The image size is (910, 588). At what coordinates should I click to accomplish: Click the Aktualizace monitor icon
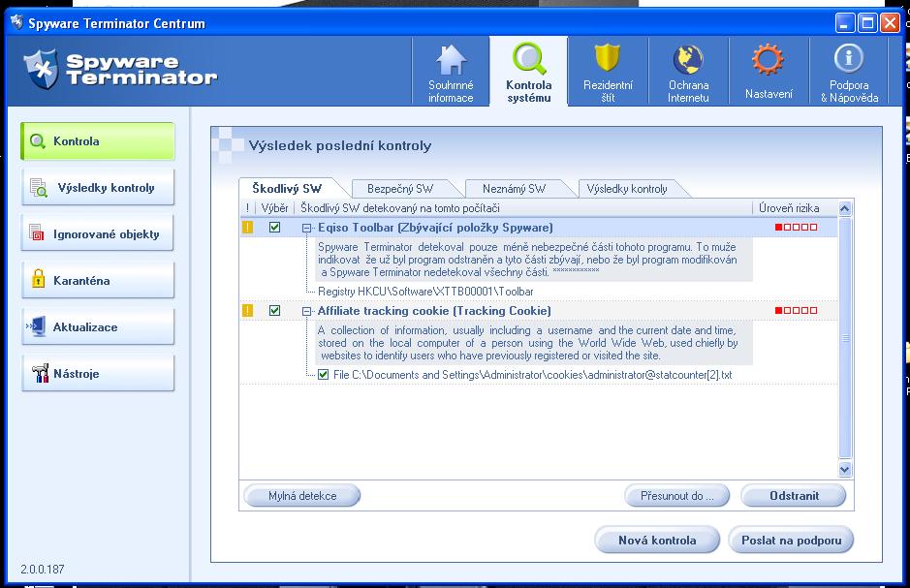point(36,326)
